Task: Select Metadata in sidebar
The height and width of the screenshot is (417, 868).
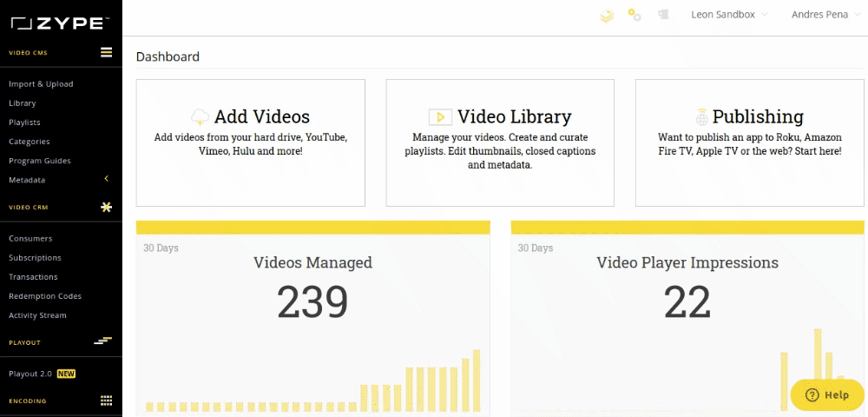Action: (27, 180)
